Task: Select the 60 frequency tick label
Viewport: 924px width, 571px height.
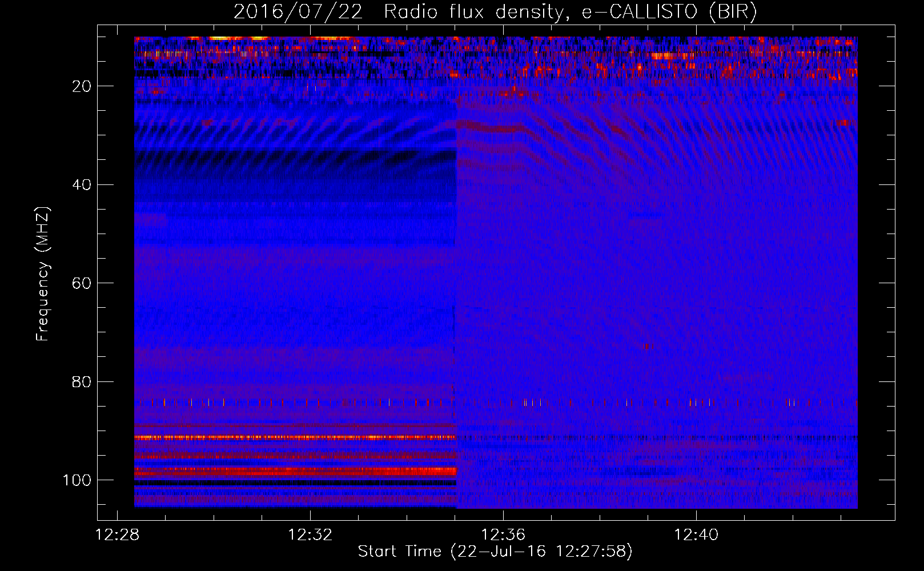Action: tap(82, 283)
